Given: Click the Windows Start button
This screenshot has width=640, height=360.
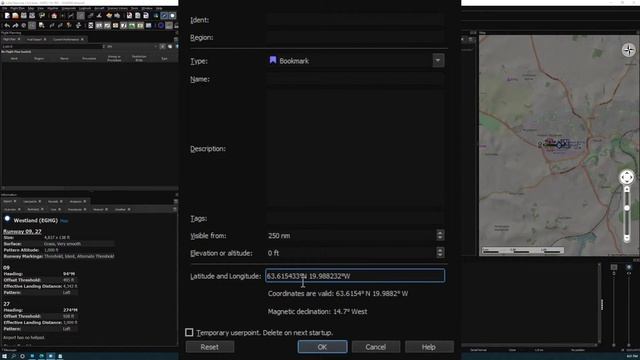Looking at the screenshot, I should (x=4, y=356).
